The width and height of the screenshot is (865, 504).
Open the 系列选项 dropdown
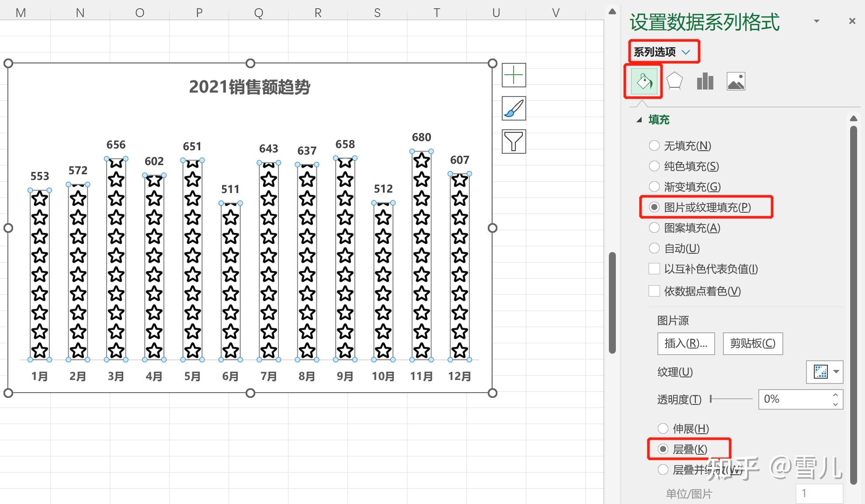click(663, 52)
